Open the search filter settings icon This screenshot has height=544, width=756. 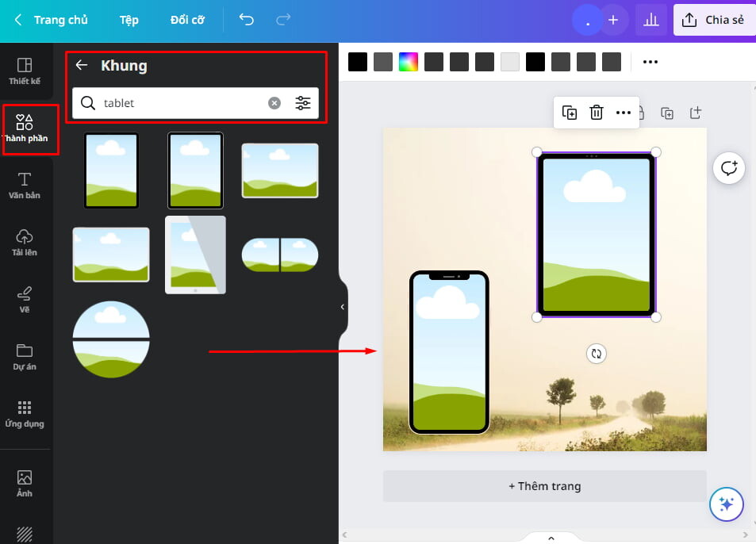point(303,102)
